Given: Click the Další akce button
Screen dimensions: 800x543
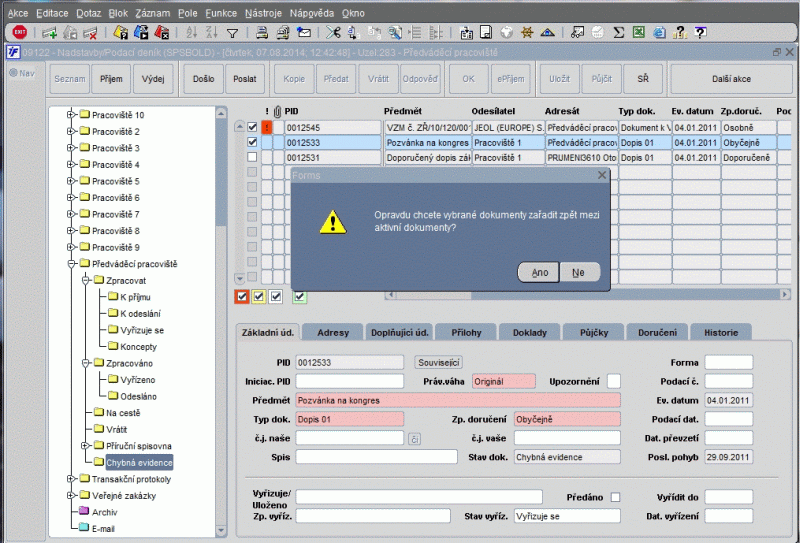Looking at the screenshot, I should pyautogui.click(x=731, y=79).
